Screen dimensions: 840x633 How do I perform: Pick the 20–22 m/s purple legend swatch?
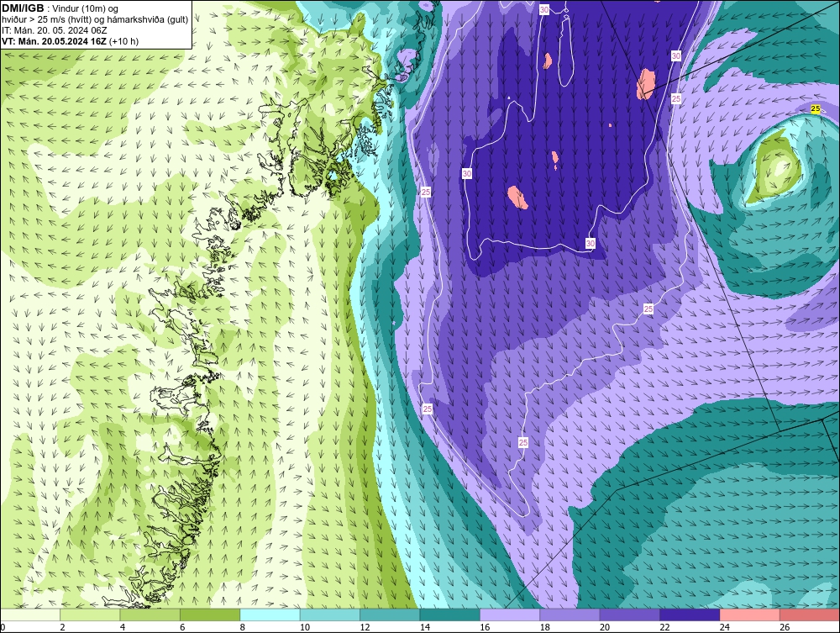click(x=630, y=615)
